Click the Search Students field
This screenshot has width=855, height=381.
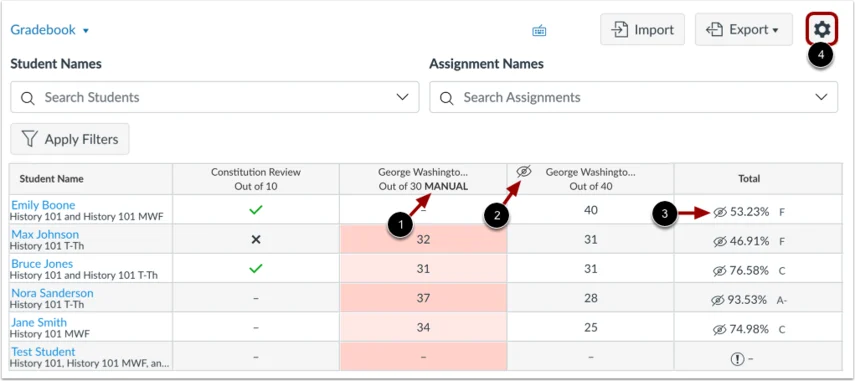(x=215, y=98)
